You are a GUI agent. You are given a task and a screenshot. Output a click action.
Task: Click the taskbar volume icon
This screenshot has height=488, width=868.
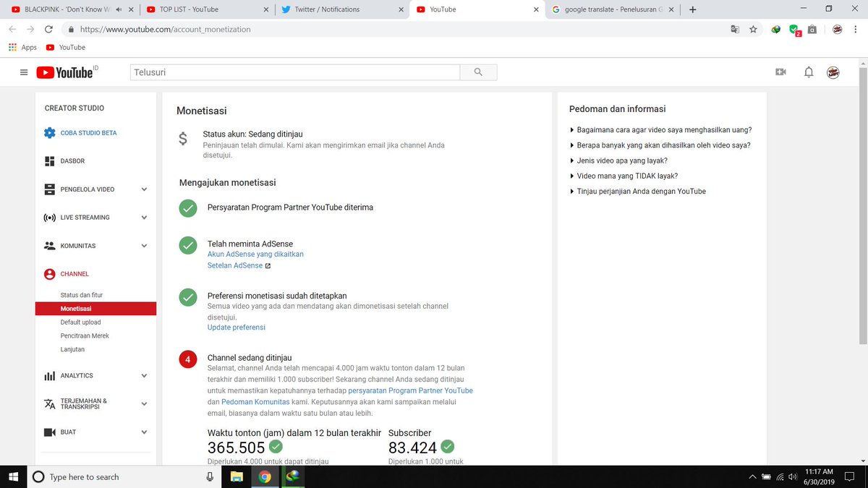793,477
